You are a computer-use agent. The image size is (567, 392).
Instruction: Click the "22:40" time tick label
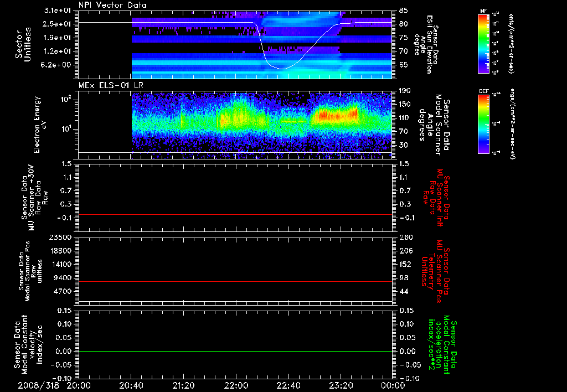click(x=288, y=386)
